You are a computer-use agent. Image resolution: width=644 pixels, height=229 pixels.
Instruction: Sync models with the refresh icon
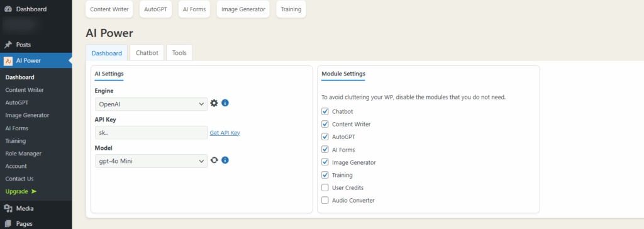click(x=214, y=160)
